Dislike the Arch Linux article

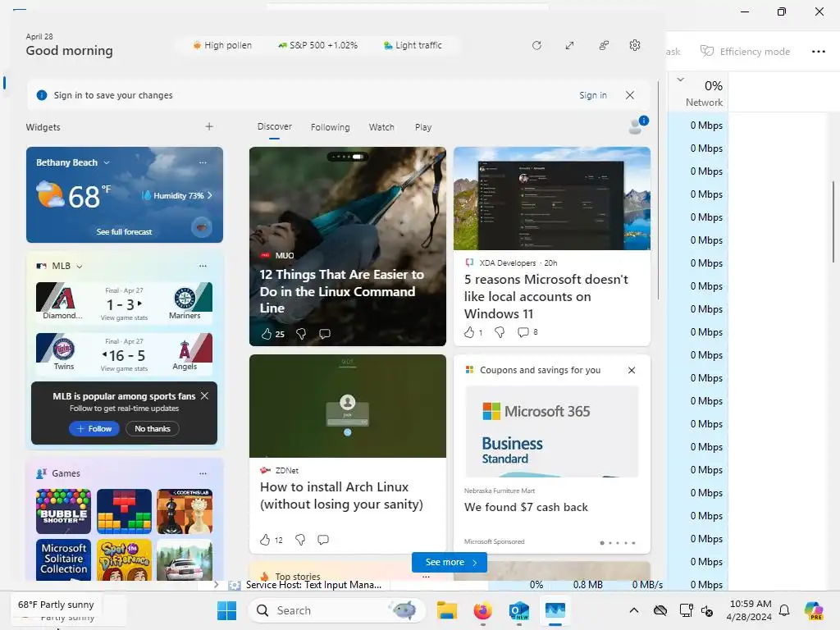(300, 540)
